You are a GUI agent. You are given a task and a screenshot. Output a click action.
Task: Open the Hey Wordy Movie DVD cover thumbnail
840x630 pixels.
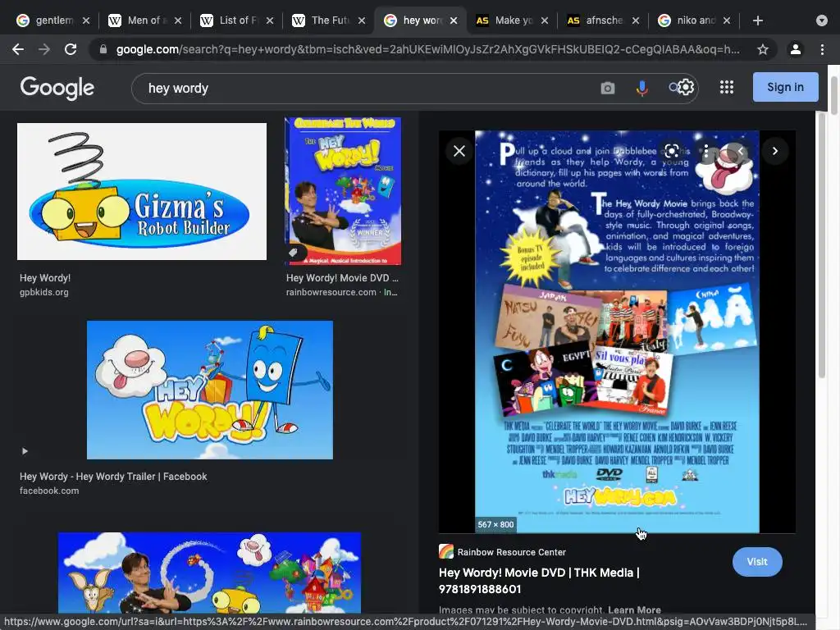point(343,190)
